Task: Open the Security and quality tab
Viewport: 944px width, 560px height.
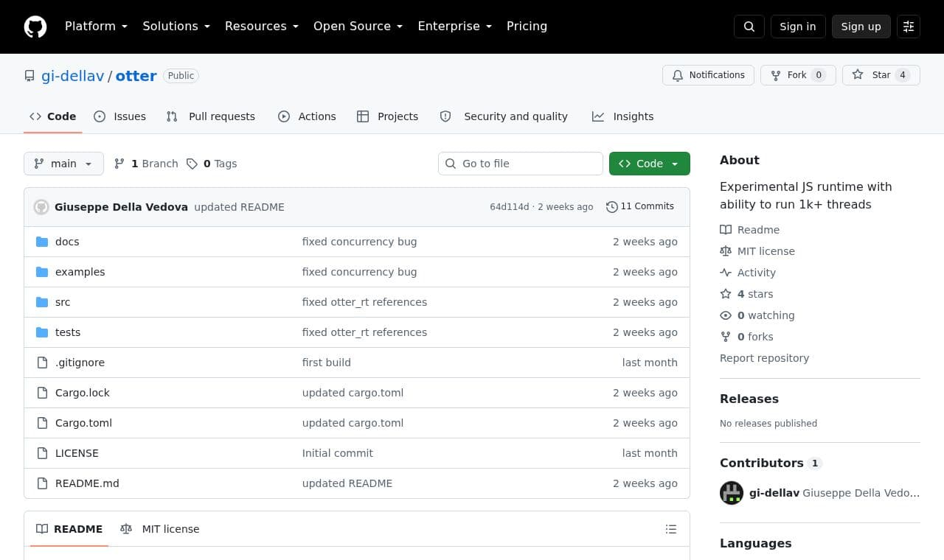Action: (x=504, y=116)
